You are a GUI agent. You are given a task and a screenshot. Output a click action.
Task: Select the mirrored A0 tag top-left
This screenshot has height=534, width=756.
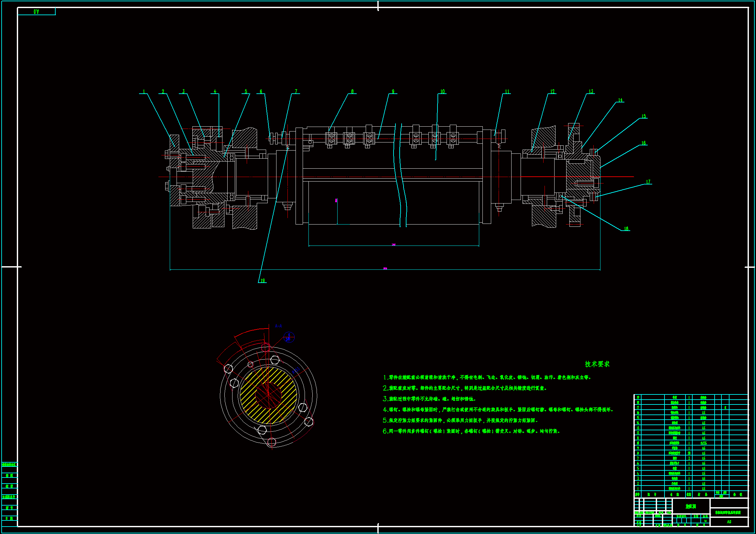point(36,12)
